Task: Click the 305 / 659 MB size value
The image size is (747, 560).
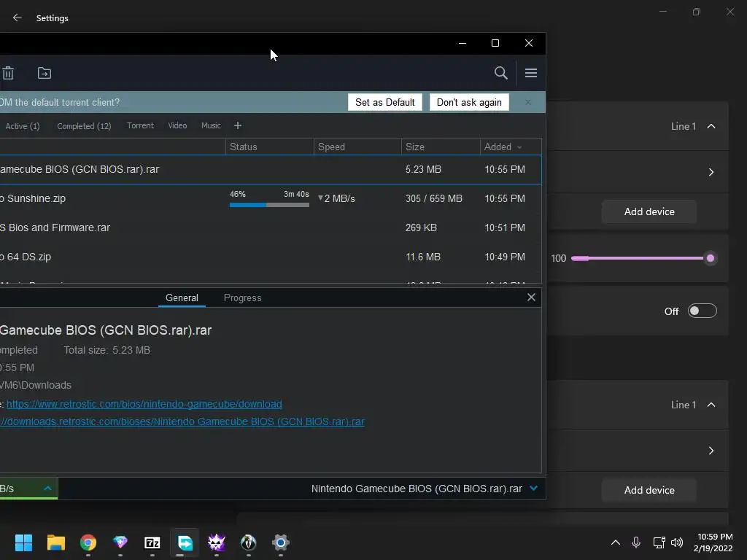Action: 433,198
